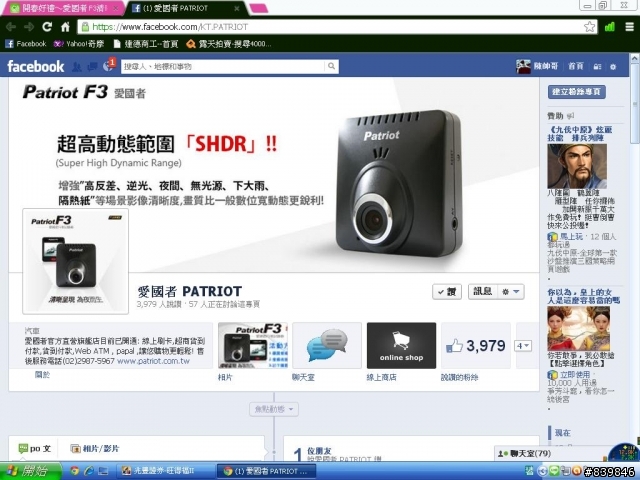Select the 愛國者 PATRIOT browser tab
The image size is (640, 480).
tap(184, 8)
